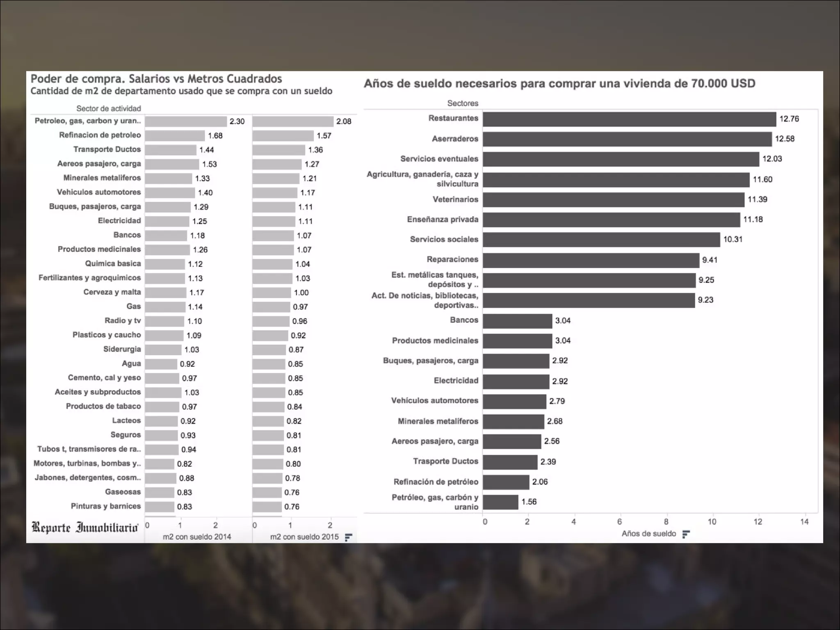The image size is (840, 630).
Task: Select the Enseñanza privada bar 11.18
Action: click(611, 219)
